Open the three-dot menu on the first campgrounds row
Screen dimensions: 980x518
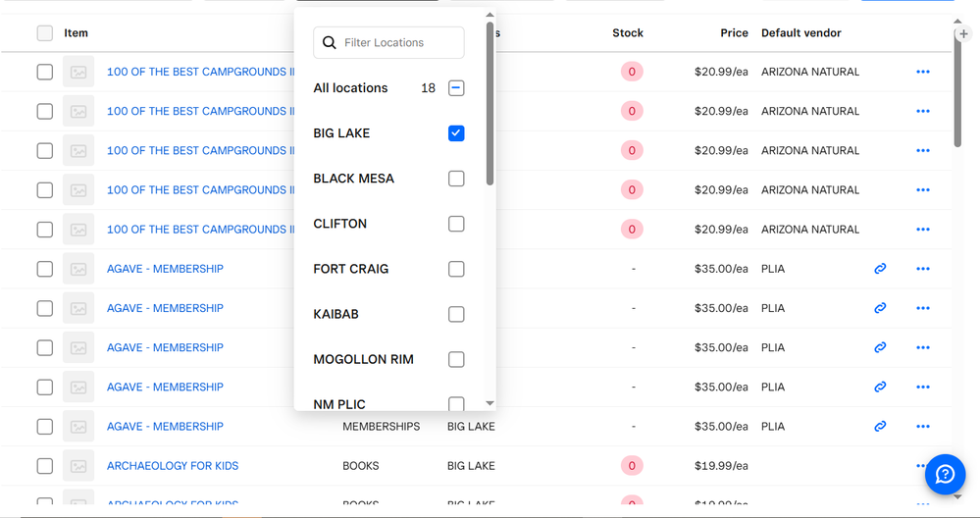click(x=922, y=72)
